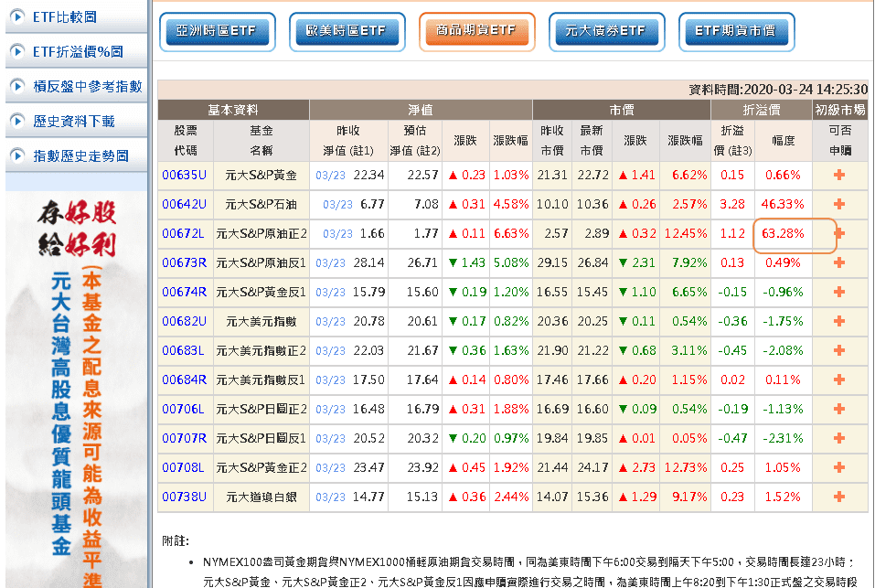Click plus icon in 00738U row
This screenshot has height=588, width=875.
838,497
